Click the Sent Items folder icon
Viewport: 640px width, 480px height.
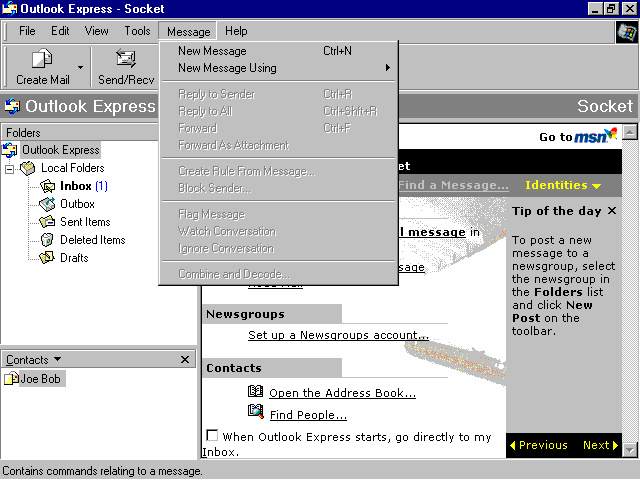click(47, 222)
